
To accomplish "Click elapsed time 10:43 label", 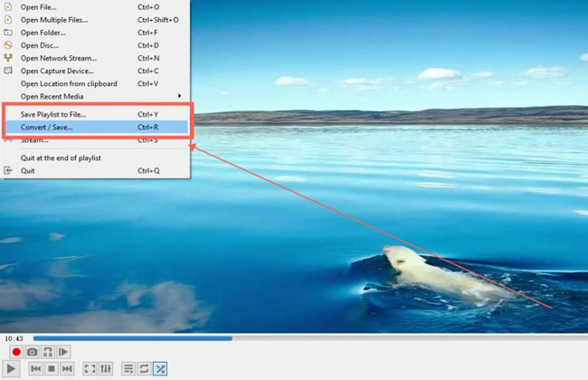I will pos(14,338).
